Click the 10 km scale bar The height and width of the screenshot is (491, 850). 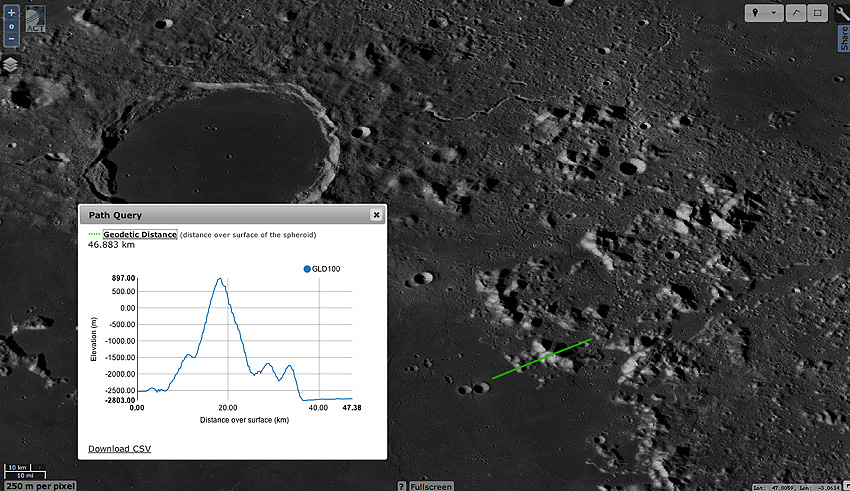point(17,467)
